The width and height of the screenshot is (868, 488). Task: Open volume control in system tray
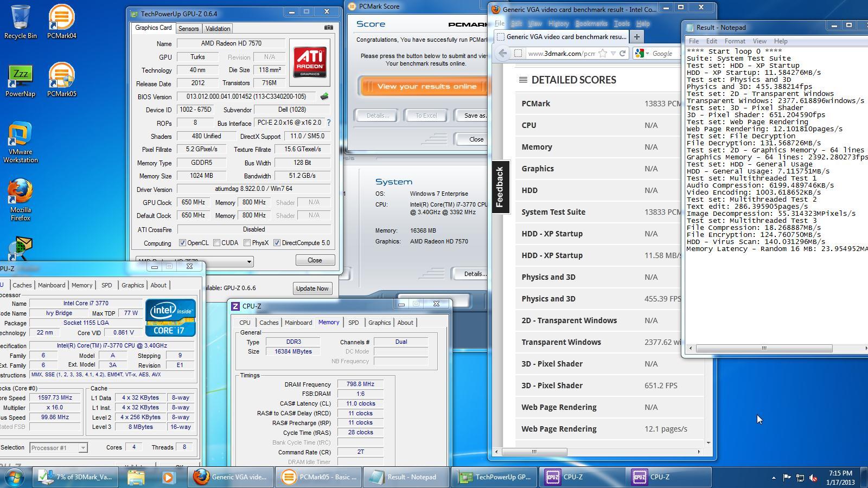click(813, 477)
